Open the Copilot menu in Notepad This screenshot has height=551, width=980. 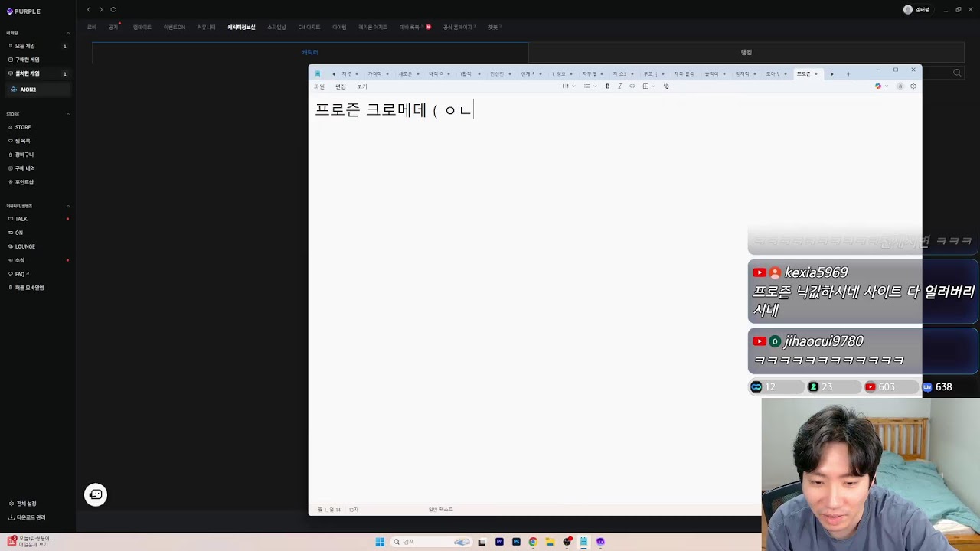pos(881,86)
